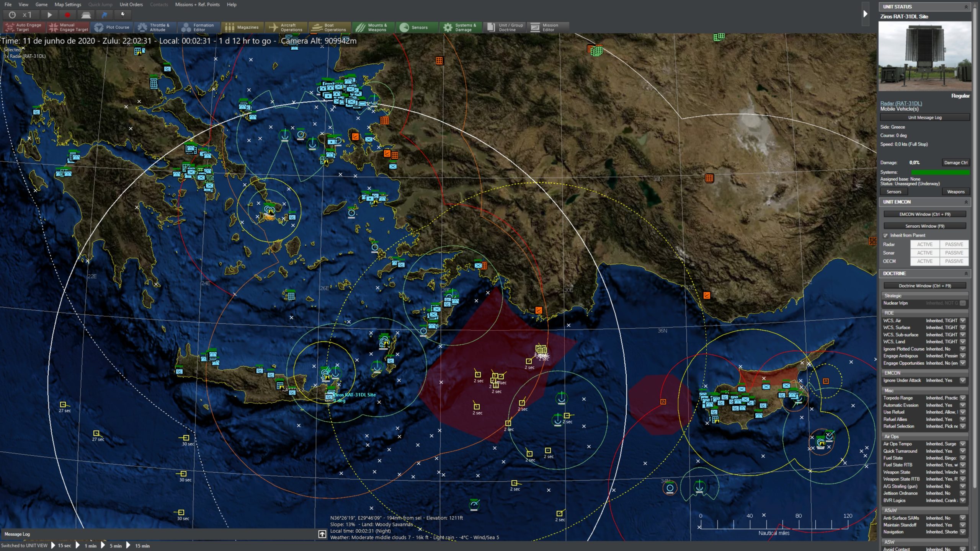
Task: Click the gray trapezoid toolbar icon
Action: click(86, 15)
